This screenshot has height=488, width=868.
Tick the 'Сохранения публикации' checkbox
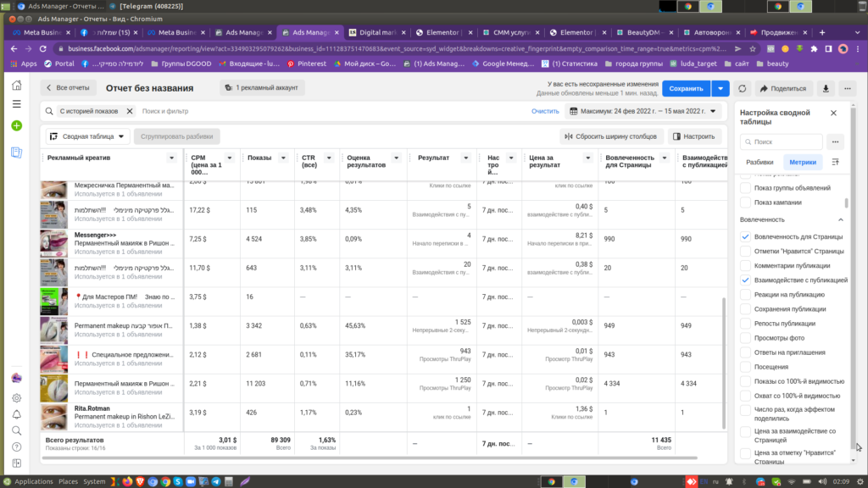pyautogui.click(x=746, y=309)
